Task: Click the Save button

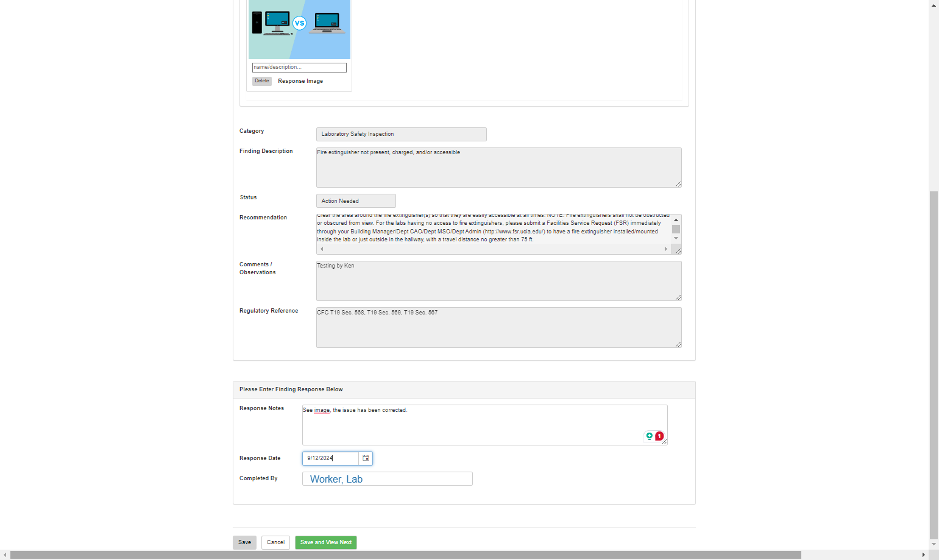Action: coord(244,542)
